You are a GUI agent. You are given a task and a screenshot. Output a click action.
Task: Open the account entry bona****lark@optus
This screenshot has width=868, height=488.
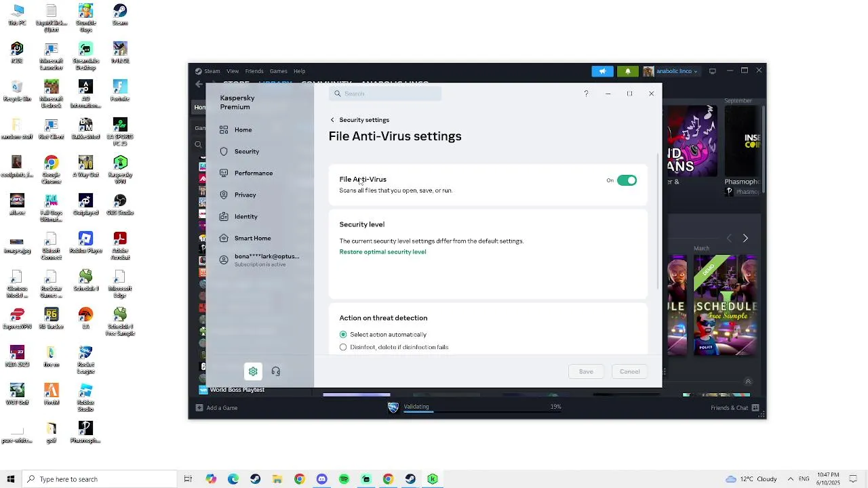(259, 260)
